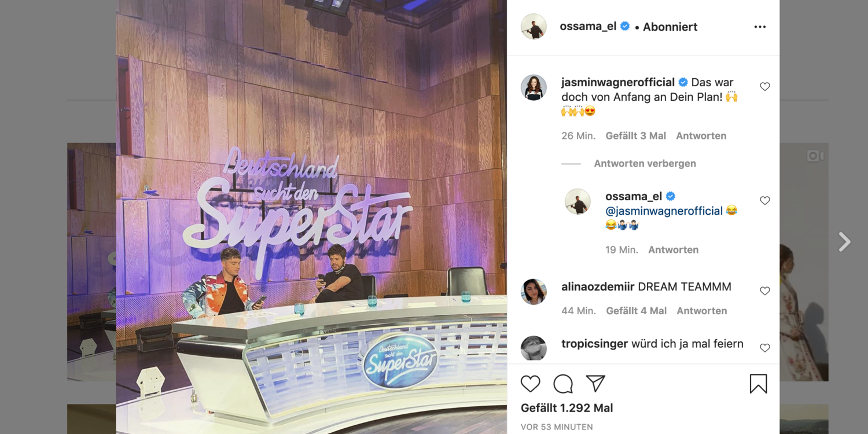Open the @jasminwagnerofficial mention link

point(664,211)
